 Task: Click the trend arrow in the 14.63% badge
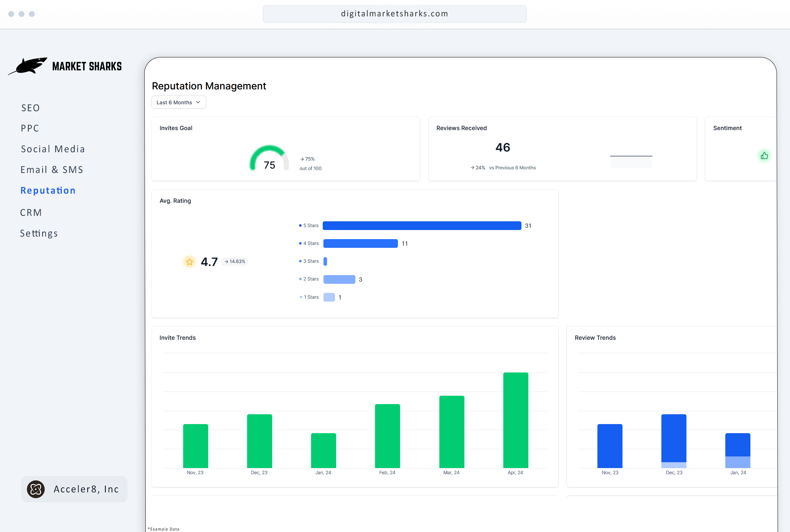[226, 261]
